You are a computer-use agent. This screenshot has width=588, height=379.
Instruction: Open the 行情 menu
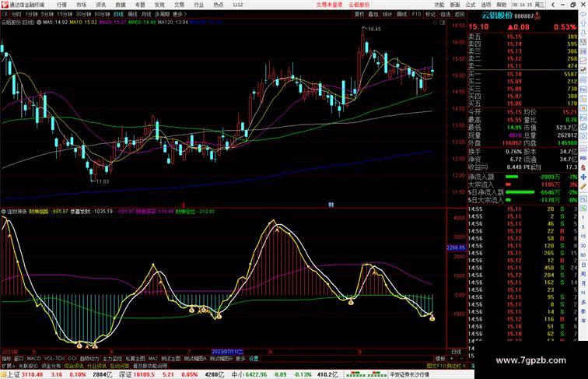62,5
